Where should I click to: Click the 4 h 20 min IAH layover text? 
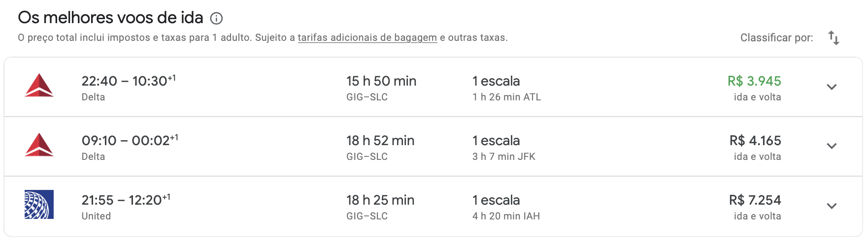tap(506, 216)
